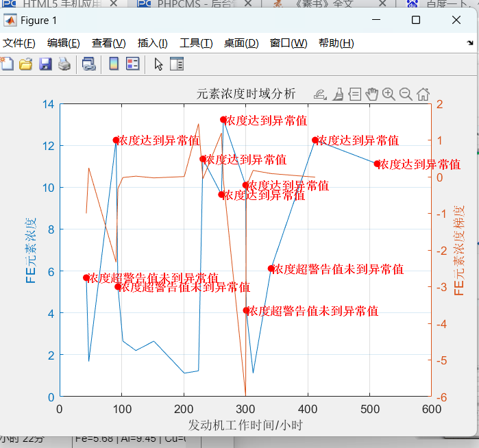Click the x-axis label 发动机工作时间/小时
This screenshot has width=479, height=448.
pyautogui.click(x=245, y=425)
